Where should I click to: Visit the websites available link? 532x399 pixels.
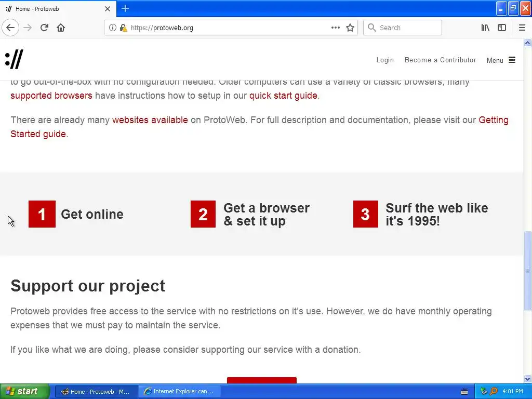click(150, 120)
